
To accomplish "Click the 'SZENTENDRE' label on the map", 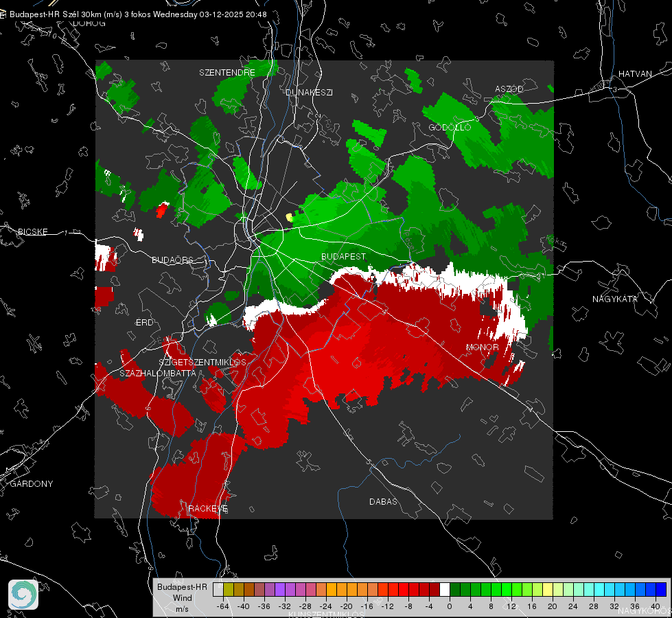I will coord(227,73).
